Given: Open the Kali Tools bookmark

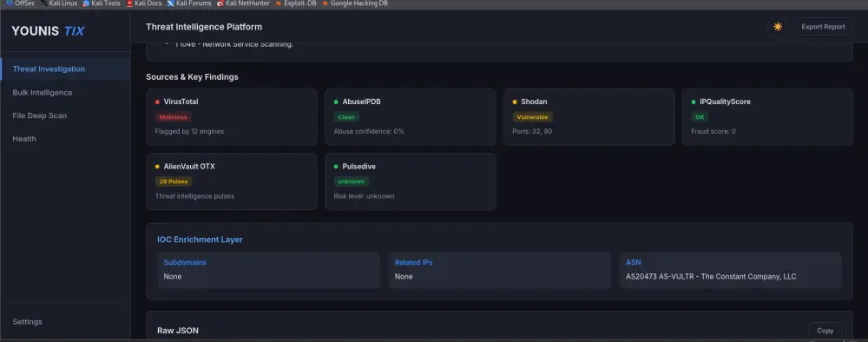Looking at the screenshot, I should 102,3.
